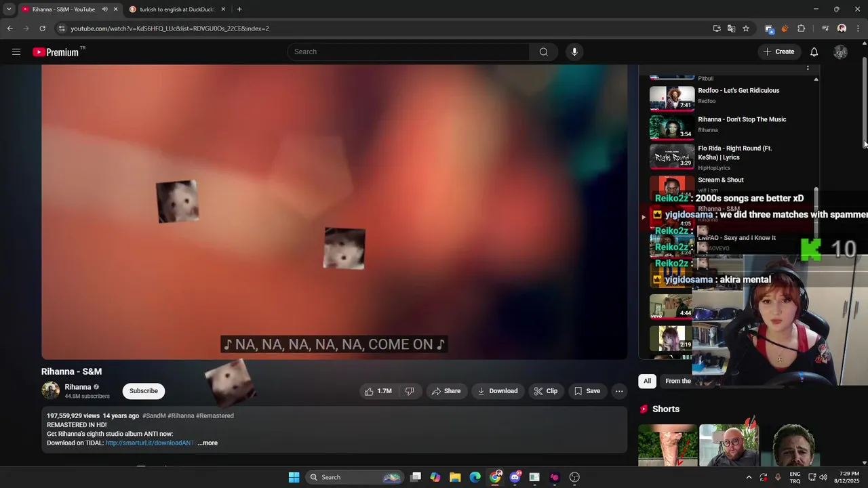The height and width of the screenshot is (488, 868).
Task: Reload the page in the browser
Action: tap(42, 28)
